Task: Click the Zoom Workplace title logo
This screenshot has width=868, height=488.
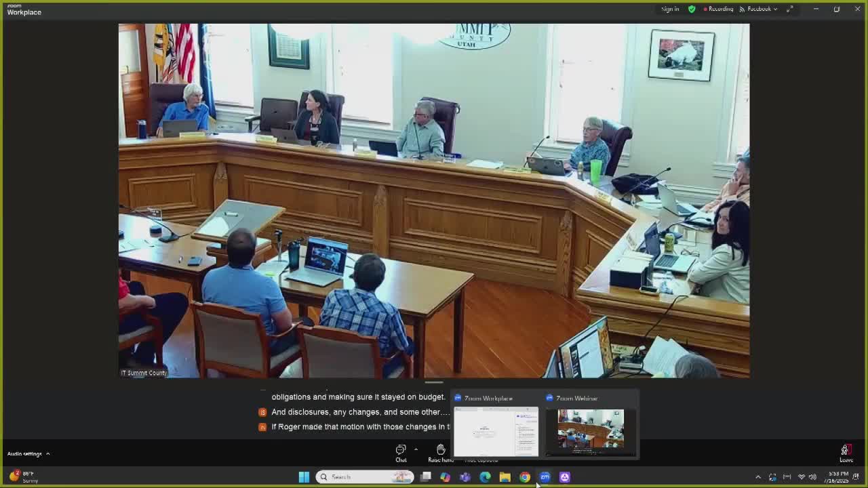Action: [24, 9]
